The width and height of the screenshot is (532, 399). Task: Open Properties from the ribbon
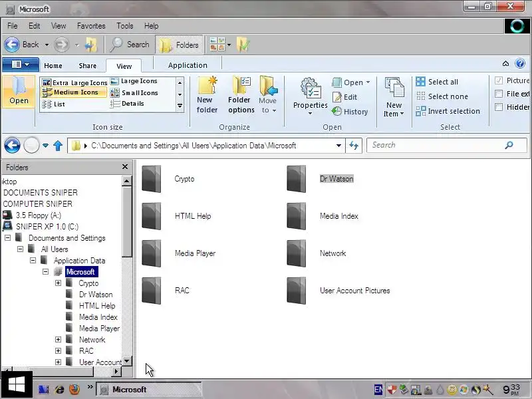click(x=310, y=96)
